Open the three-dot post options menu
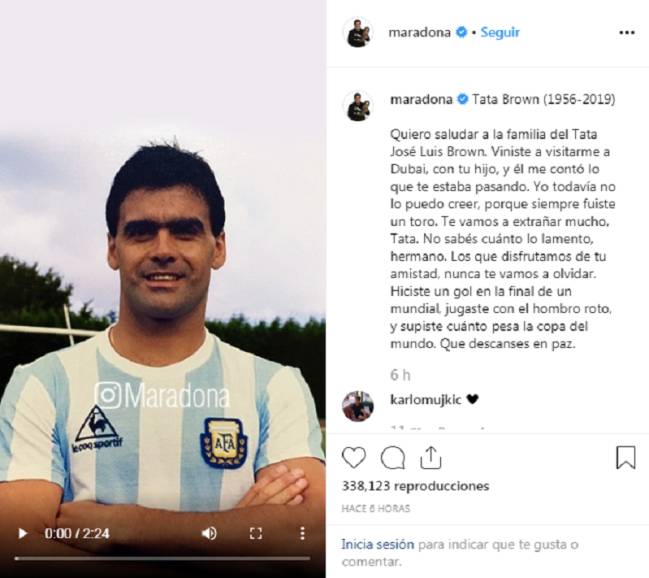This screenshot has height=578, width=649. click(x=627, y=33)
